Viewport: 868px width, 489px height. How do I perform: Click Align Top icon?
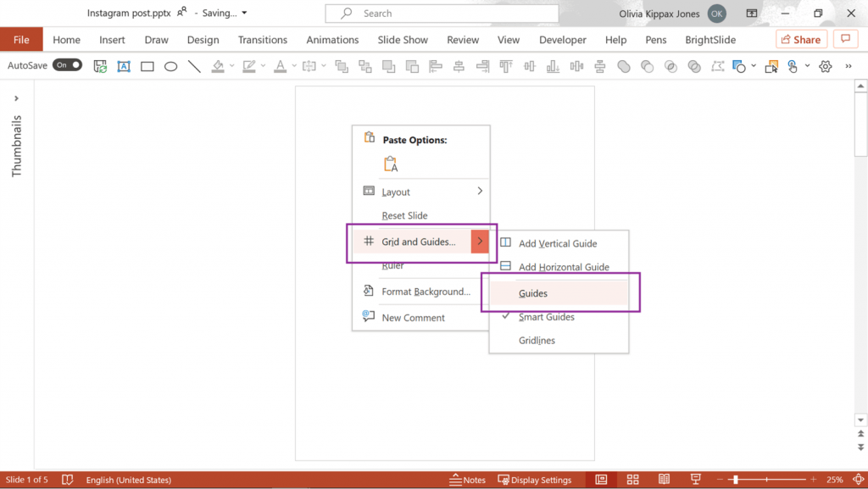click(x=506, y=66)
